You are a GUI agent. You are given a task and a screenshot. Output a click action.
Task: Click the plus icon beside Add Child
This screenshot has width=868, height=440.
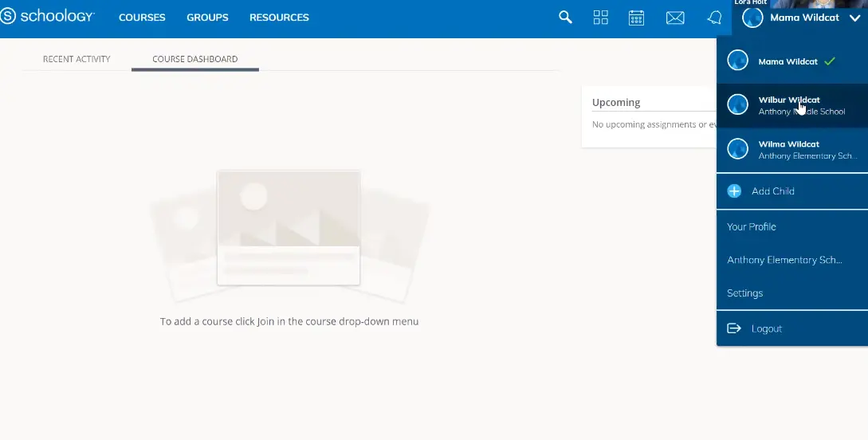click(734, 191)
